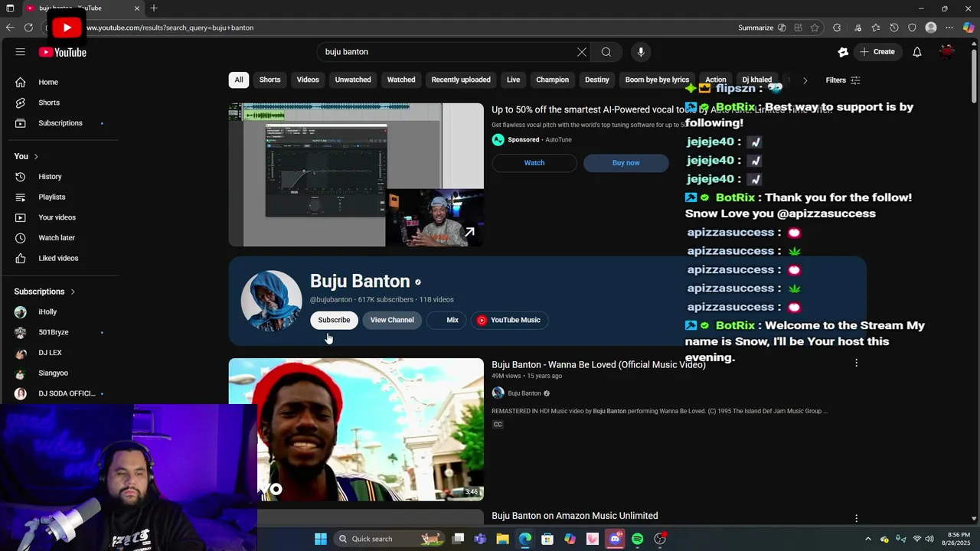The image size is (980, 551).
Task: Select the Videos filter chip
Action: [x=308, y=80]
